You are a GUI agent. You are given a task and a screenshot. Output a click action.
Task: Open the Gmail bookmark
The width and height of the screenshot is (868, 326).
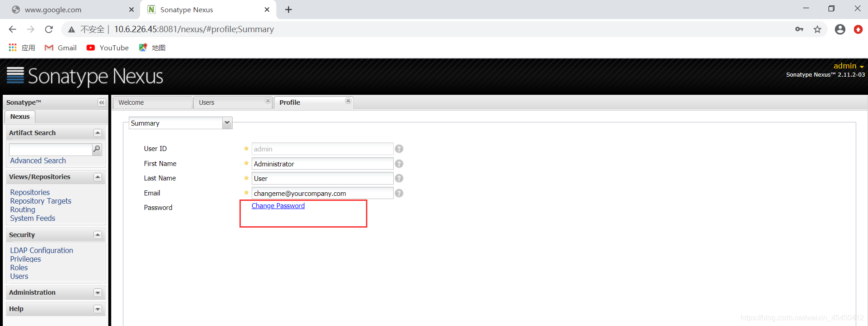pos(60,48)
